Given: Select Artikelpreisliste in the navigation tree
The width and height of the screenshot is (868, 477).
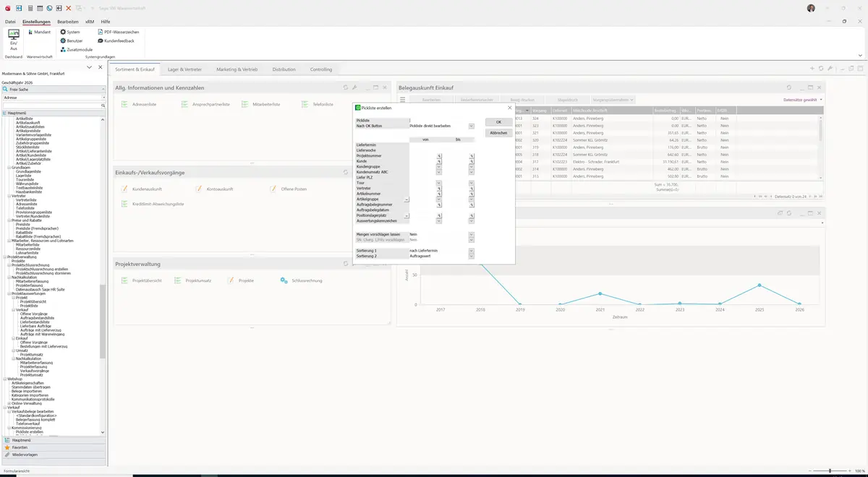Looking at the screenshot, I should pos(29,131).
